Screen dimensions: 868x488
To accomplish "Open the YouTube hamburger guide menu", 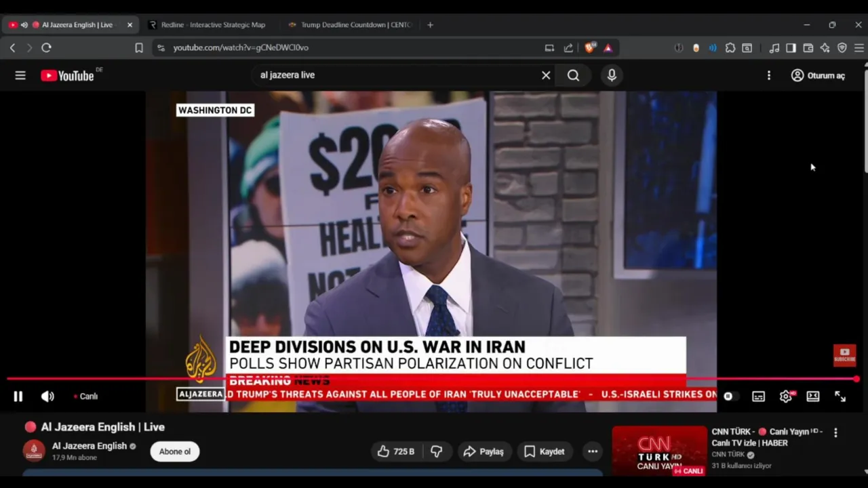I will pyautogui.click(x=20, y=75).
